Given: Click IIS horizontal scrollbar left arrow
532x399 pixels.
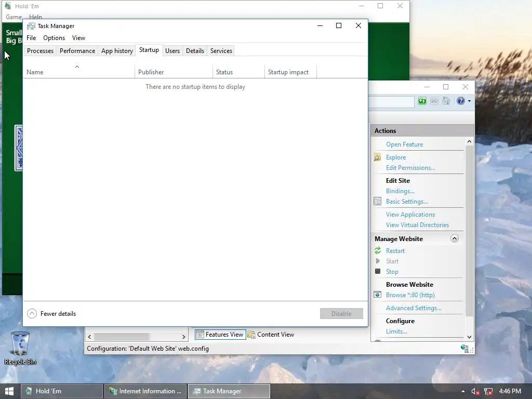Looking at the screenshot, I should point(89,337).
